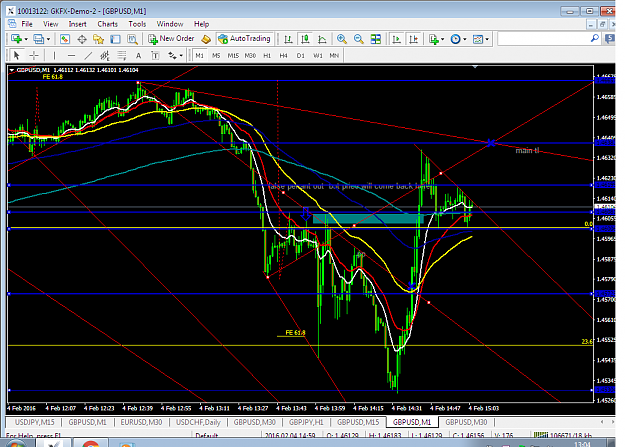Viewport: 625px width, 447px height.
Task: Select the M1 timeframe
Action: 199,55
